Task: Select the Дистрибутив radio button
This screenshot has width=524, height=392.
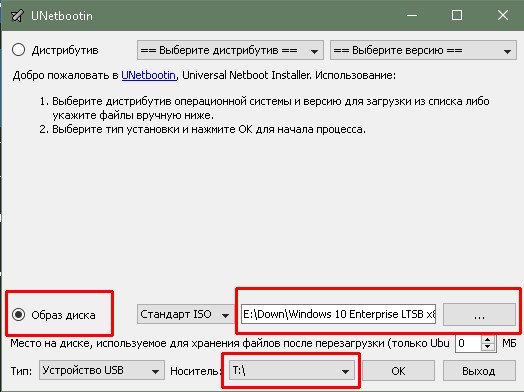Action: tap(18, 50)
